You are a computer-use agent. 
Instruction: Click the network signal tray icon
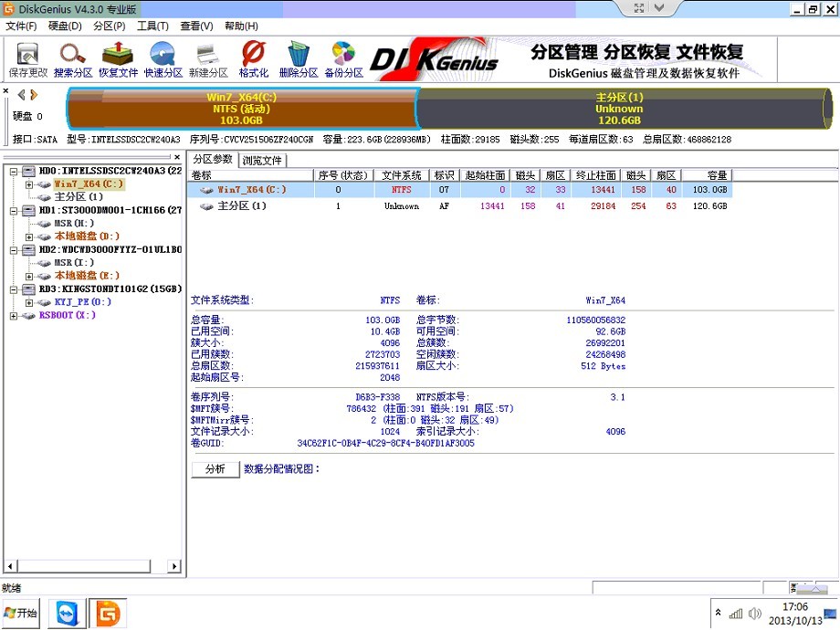pos(736,614)
